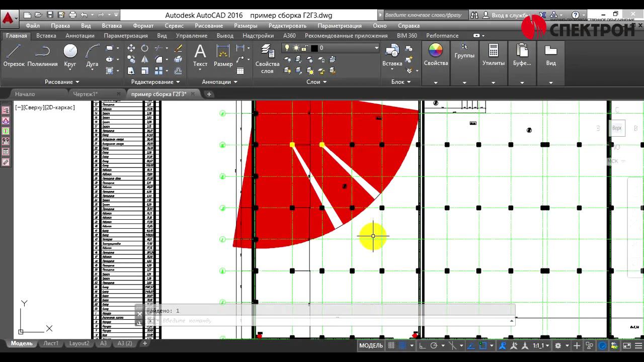The image size is (644, 362).
Task: Choose the Mirror tool
Action: pyautogui.click(x=145, y=59)
